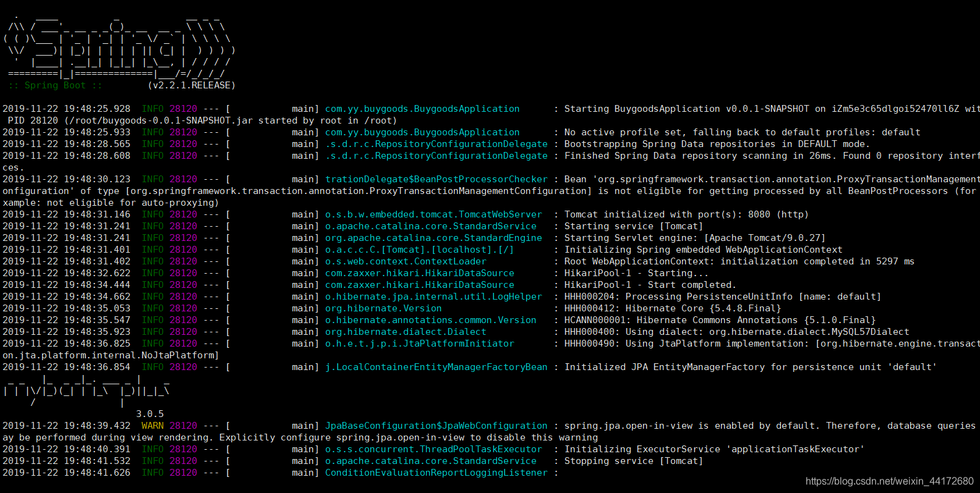Click 'Starting service [Tomcat]' log message
The height and width of the screenshot is (493, 980).
coord(633,226)
